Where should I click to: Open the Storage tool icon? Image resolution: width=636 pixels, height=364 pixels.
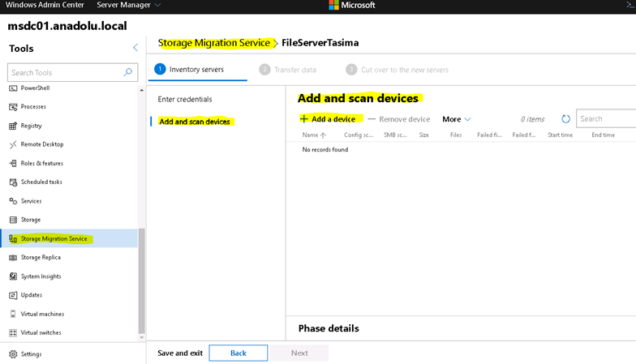click(13, 220)
